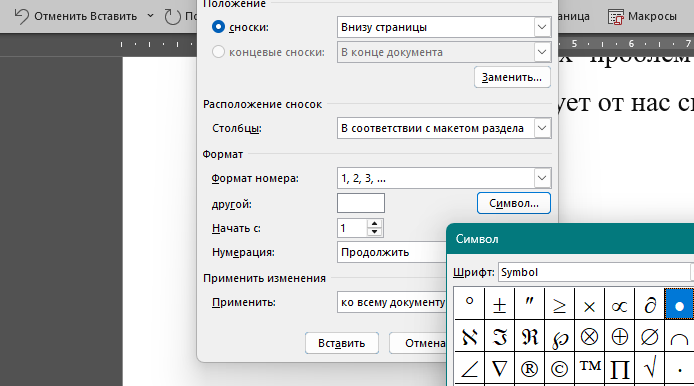This screenshot has width=694, height=386.
Task: Select the circled times symbol ⊗
Action: (590, 336)
